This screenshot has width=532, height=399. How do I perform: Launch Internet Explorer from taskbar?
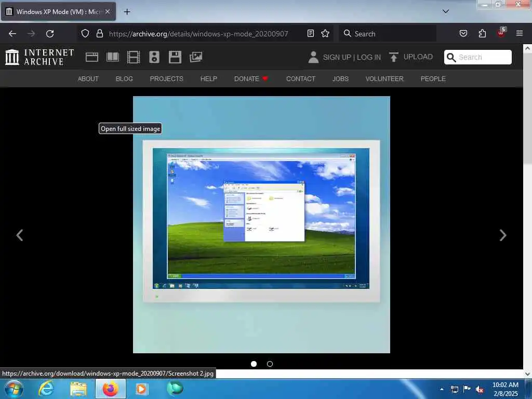[x=46, y=389]
